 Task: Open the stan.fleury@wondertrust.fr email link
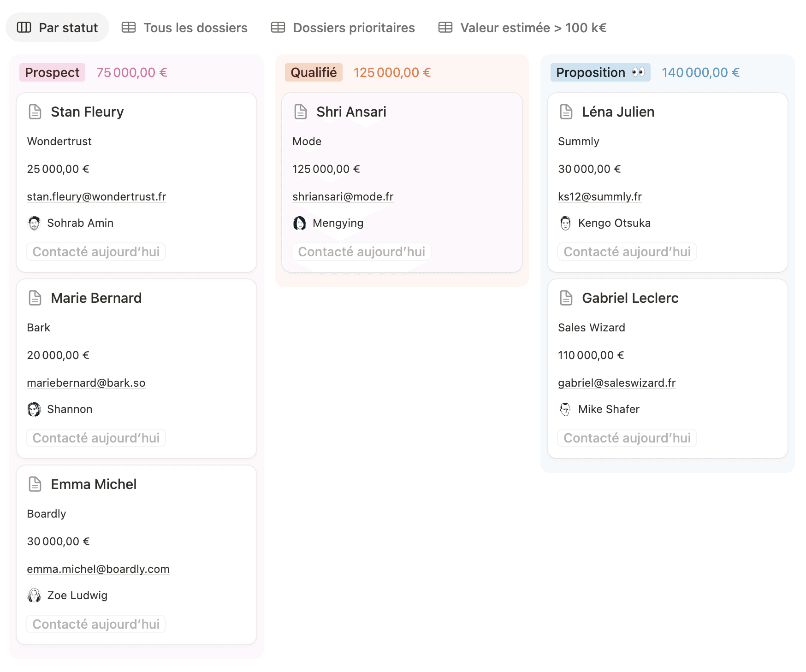pos(96,197)
